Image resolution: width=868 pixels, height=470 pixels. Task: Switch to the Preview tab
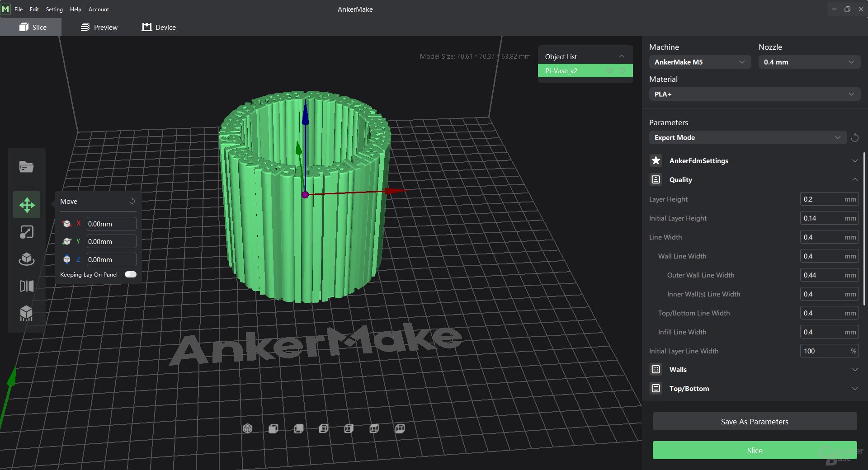(99, 27)
